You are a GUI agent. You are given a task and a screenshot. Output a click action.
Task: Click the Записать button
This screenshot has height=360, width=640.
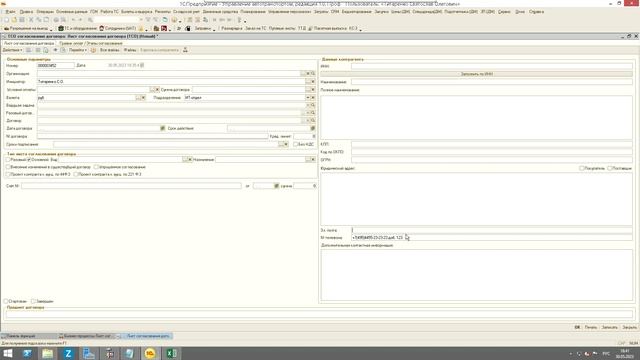pos(609,327)
